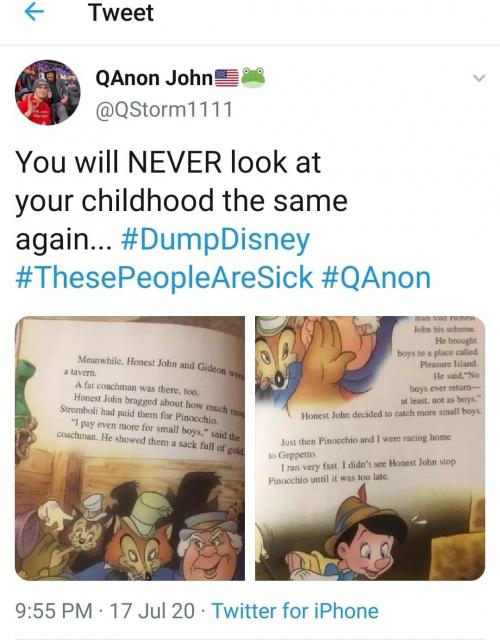Click the frog emoji beside name

253,78
